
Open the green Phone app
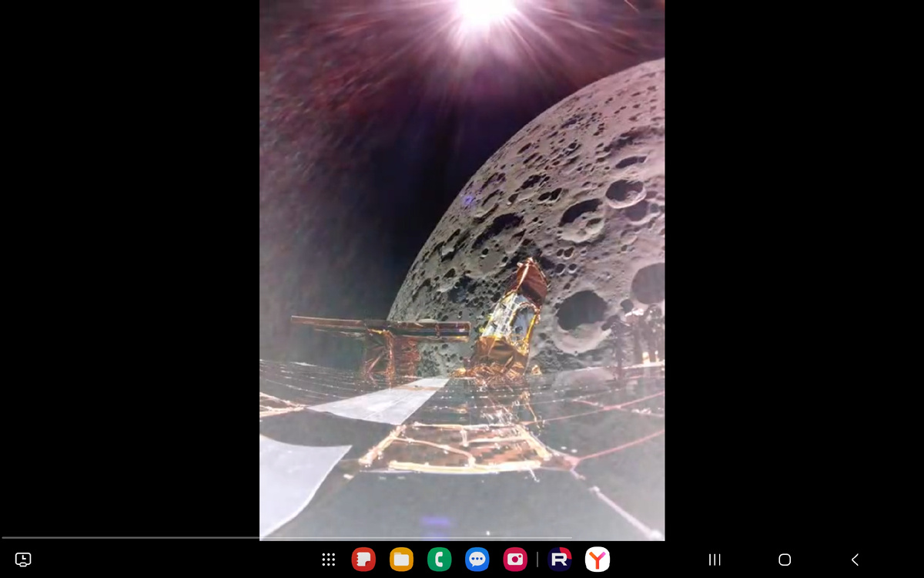pyautogui.click(x=439, y=560)
